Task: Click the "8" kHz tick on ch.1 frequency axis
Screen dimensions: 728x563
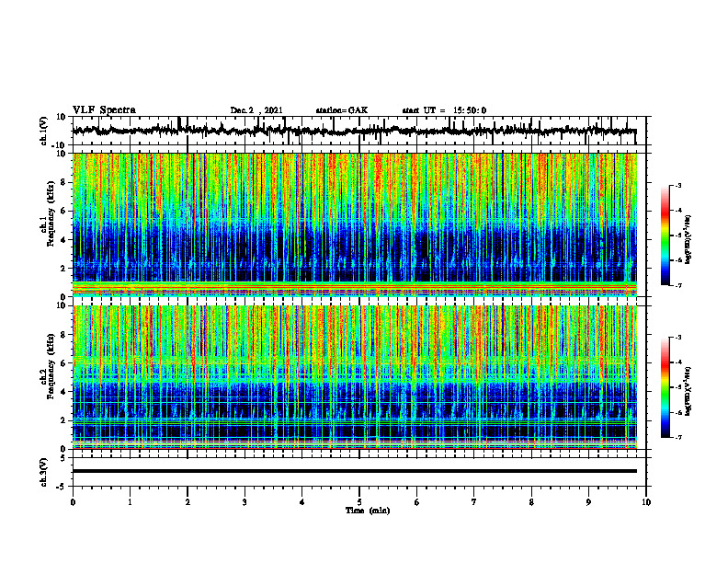Action: coord(64,182)
